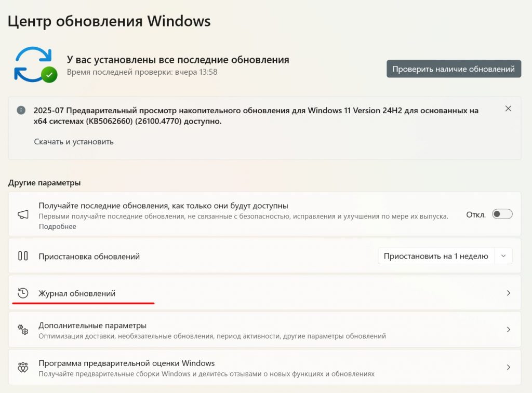Viewport: 532px width, 393px height.
Task: Dismiss the KB5062660 update banner with the X
Action: click(x=508, y=109)
